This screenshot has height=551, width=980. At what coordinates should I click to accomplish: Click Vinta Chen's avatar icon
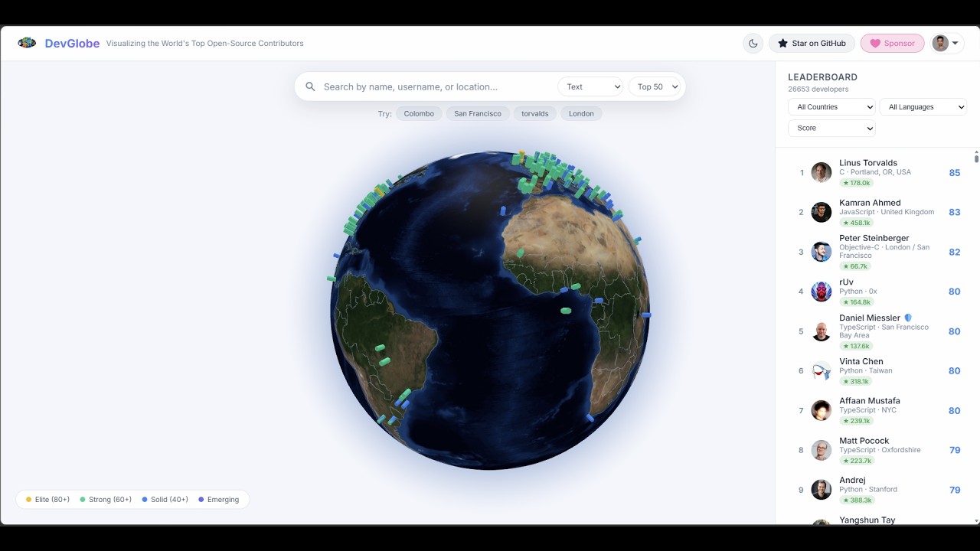822,371
